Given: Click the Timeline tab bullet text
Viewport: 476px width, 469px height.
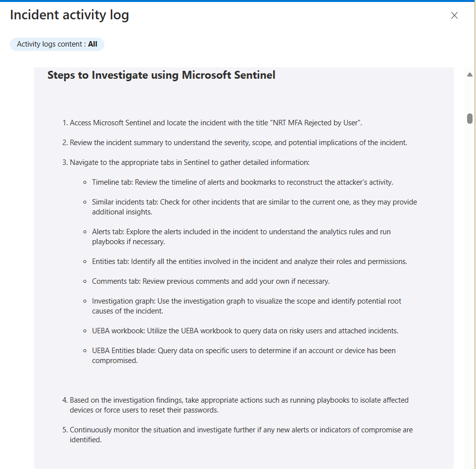Looking at the screenshot, I should (x=242, y=182).
